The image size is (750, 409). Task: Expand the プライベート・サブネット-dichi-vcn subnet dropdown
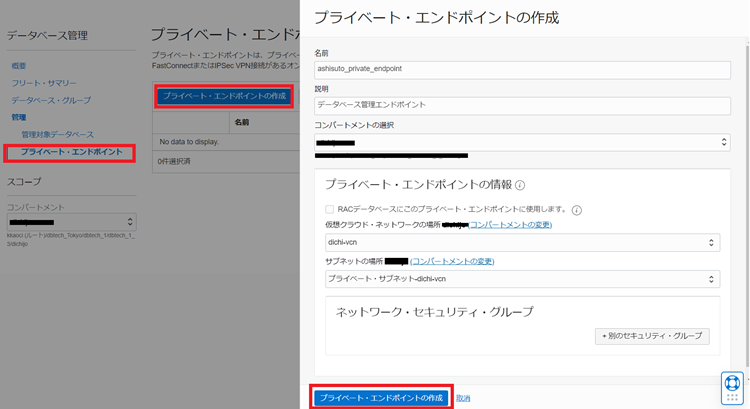522,279
